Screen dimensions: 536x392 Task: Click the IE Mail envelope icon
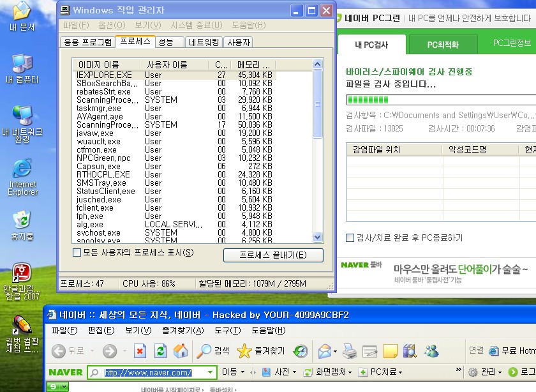click(x=324, y=351)
